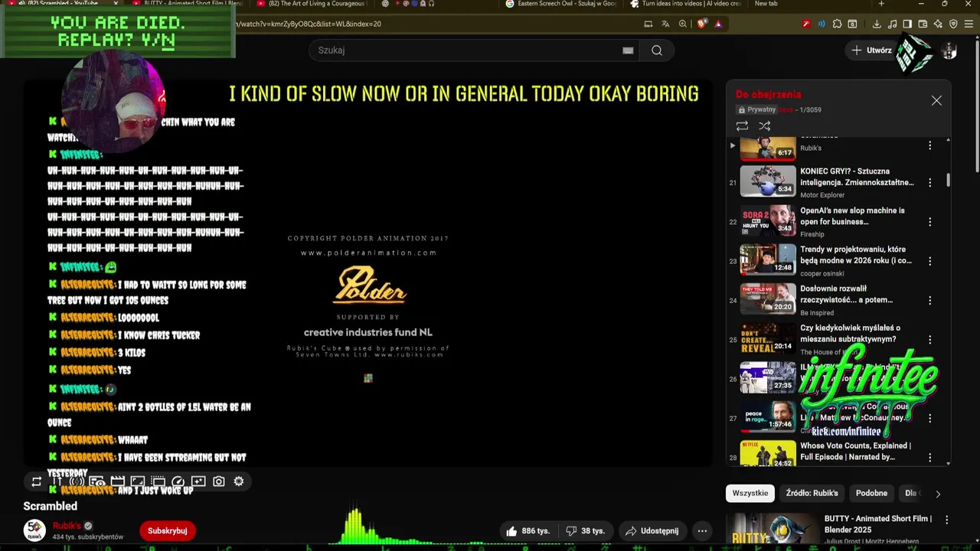Screen dimensions: 980x551
Task: Like the video with 686 tys. button
Action: click(528, 531)
